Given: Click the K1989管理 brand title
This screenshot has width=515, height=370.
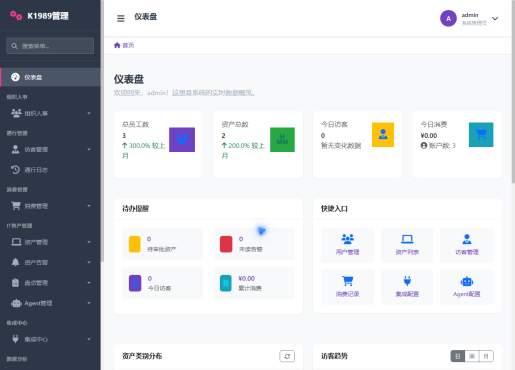Looking at the screenshot, I should [48, 16].
